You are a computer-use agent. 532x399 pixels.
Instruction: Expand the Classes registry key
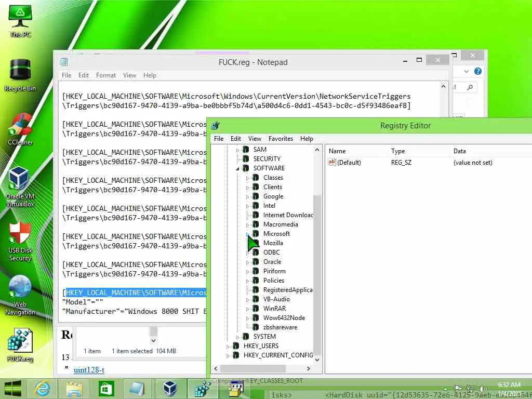tap(247, 178)
